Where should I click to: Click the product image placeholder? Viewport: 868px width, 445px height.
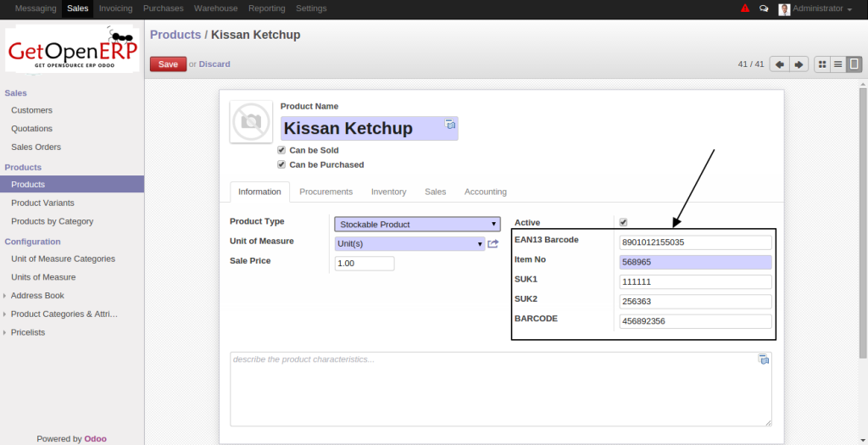click(251, 122)
